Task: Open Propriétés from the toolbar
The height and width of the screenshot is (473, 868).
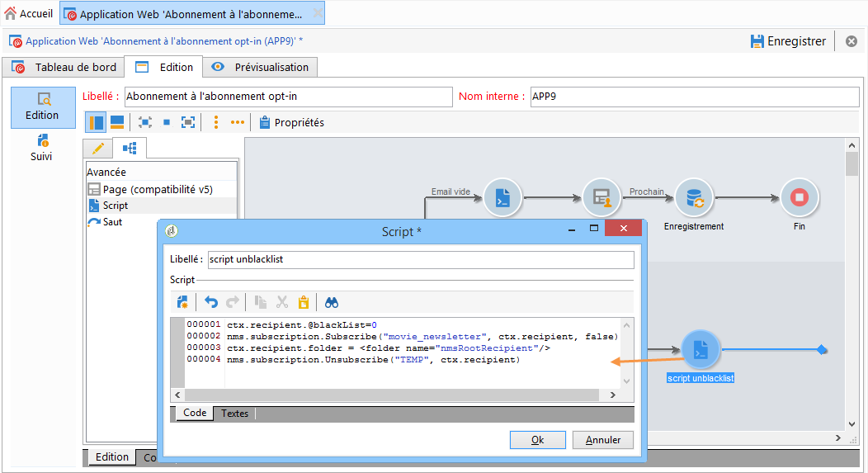Action: (292, 122)
